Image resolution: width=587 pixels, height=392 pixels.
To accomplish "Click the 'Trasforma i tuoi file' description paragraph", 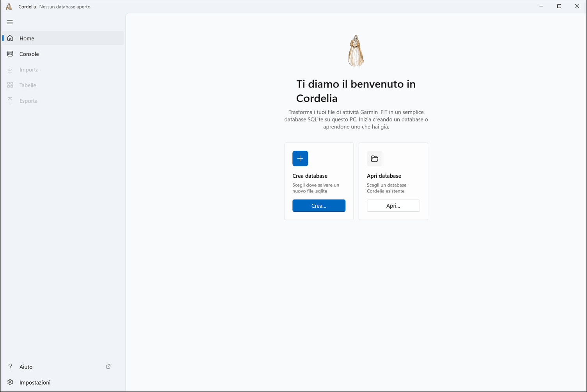I will point(356,119).
